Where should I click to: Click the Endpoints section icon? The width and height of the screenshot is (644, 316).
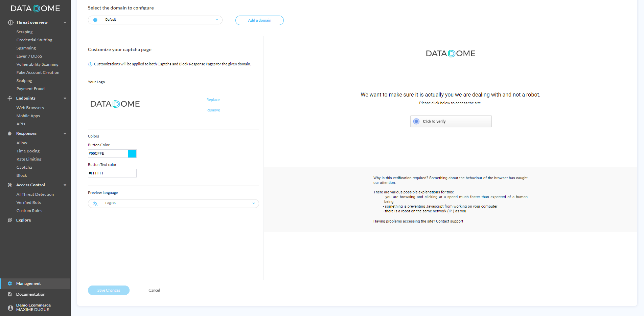(10, 98)
